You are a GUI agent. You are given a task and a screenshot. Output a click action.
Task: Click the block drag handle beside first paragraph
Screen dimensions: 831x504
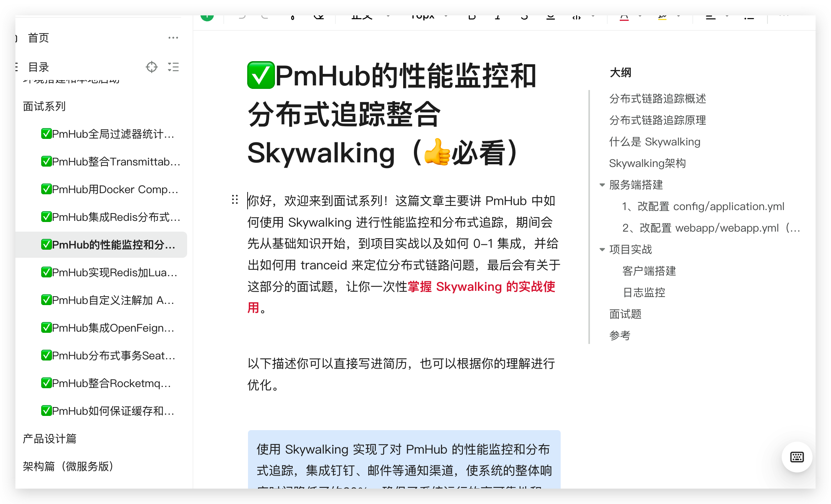[235, 199]
